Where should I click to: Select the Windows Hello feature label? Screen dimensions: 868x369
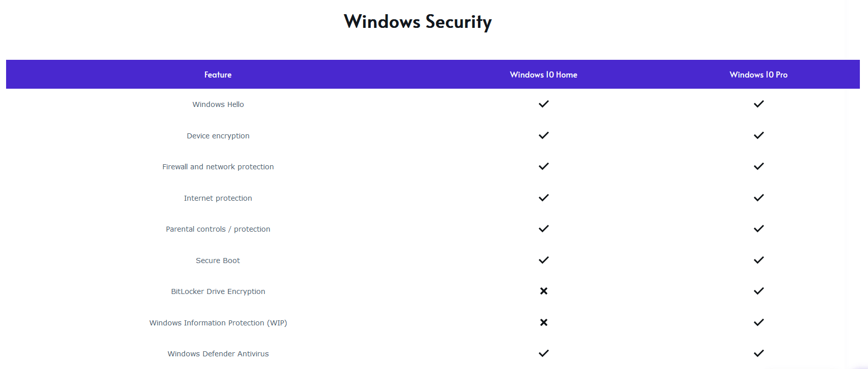218,104
